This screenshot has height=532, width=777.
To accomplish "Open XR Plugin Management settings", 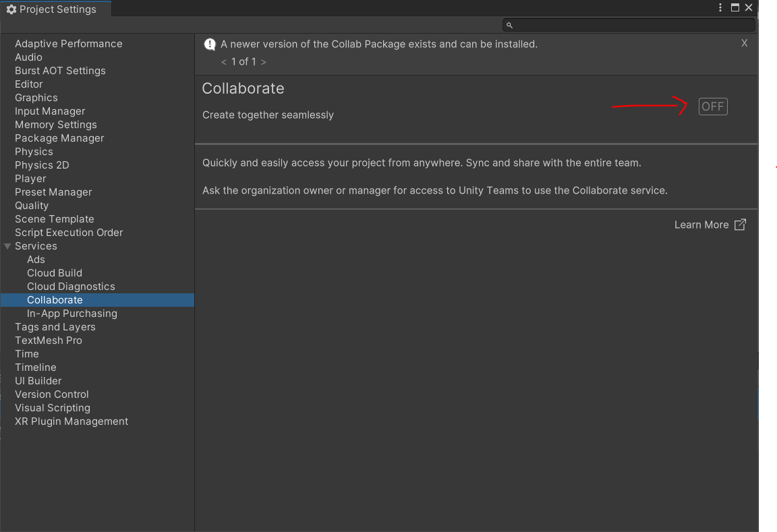I will tap(71, 421).
